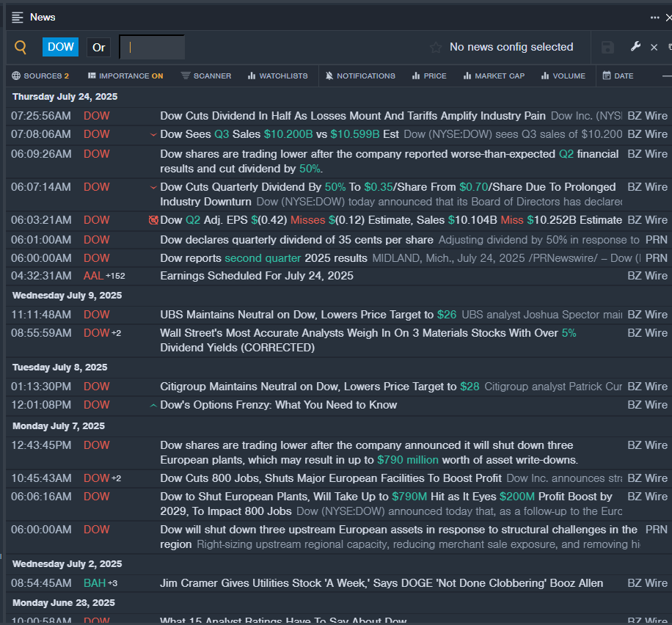
Task: Open 'Dow's Options Frenzy' article
Action: tap(279, 405)
